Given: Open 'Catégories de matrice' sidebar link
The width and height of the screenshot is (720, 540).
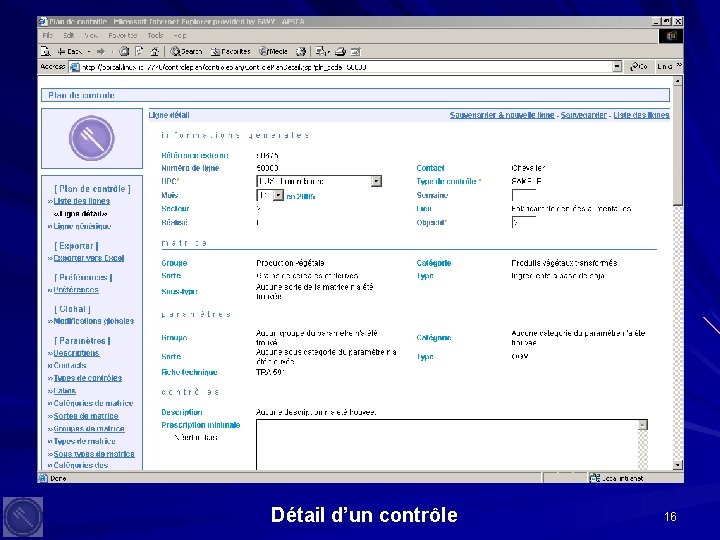Looking at the screenshot, I should coord(93,403).
